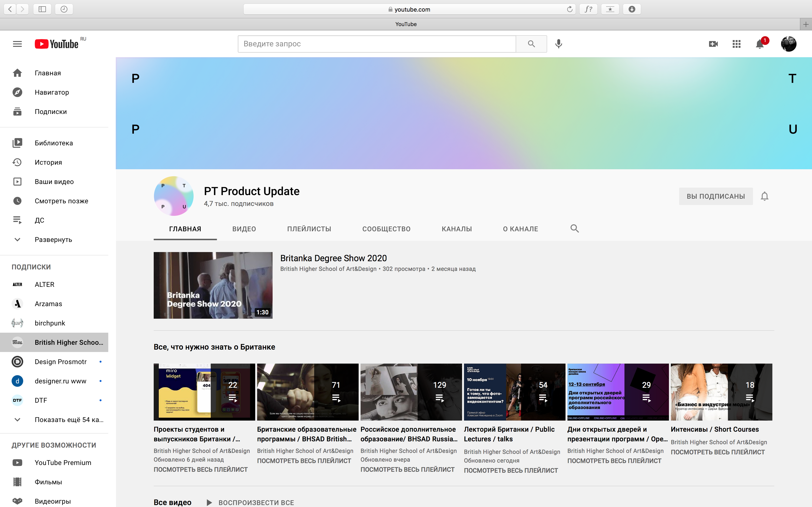
Task: Open the Safari downloads icon
Action: point(631,9)
